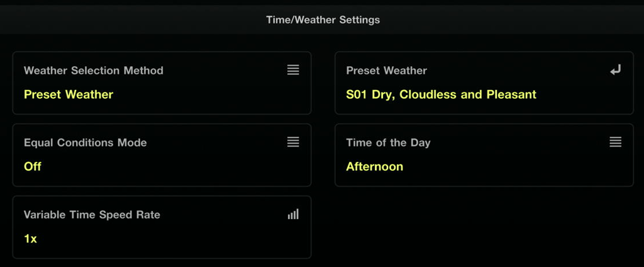Toggle the Equal Conditions Mode 'Off' value
Viewport: 644px width, 267px height.
click(33, 167)
